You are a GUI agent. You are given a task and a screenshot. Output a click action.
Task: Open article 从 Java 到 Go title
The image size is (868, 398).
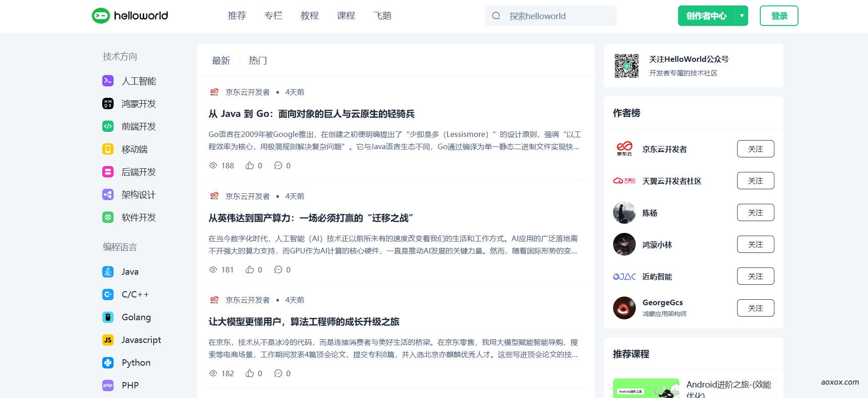(x=311, y=114)
